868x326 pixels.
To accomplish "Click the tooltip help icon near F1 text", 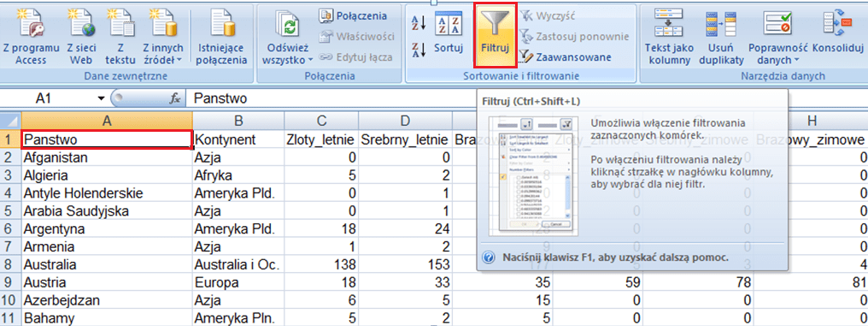I will [488, 258].
